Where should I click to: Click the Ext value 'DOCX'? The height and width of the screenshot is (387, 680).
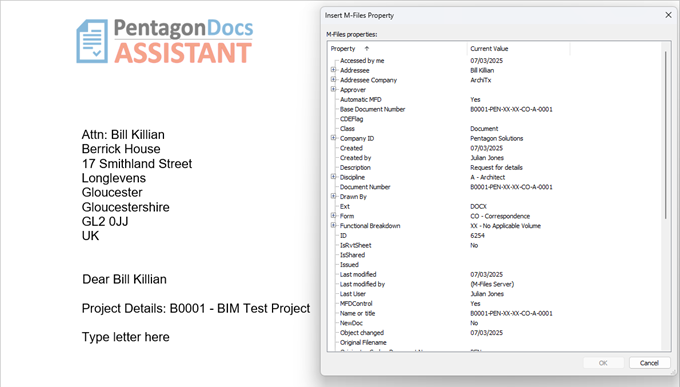point(479,207)
